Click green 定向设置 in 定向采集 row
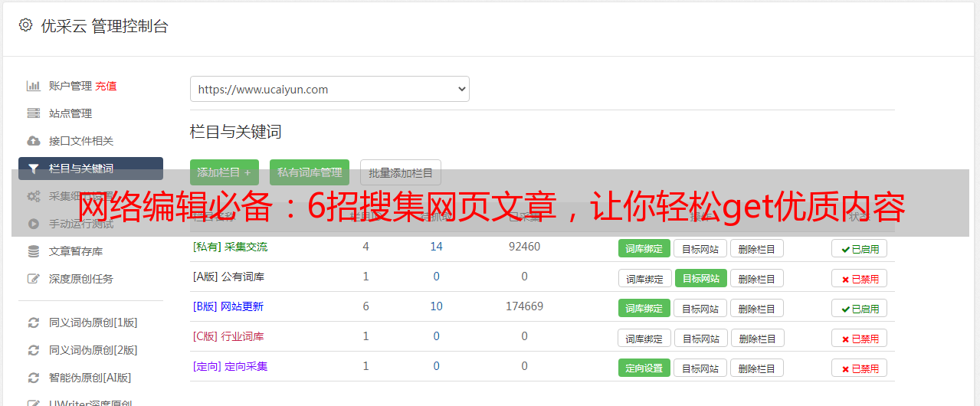Viewport: 980px width, 406px height. (644, 368)
